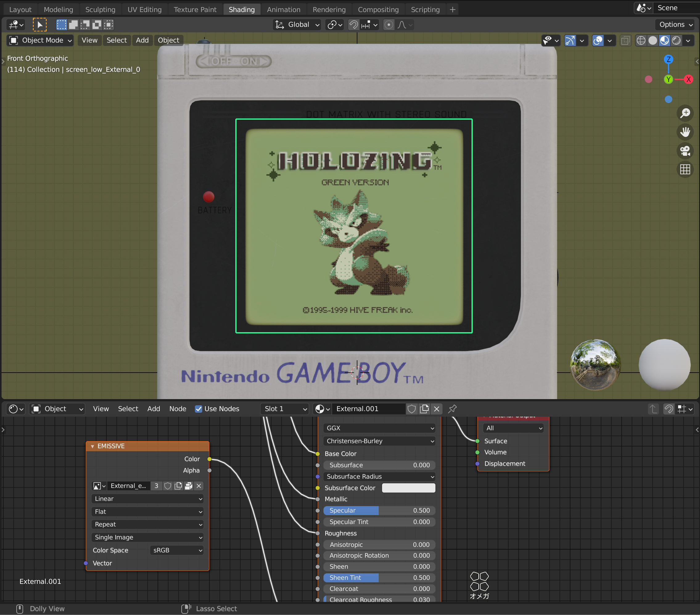The width and height of the screenshot is (700, 615).
Task: Activate the hand pan view icon
Action: 685,132
